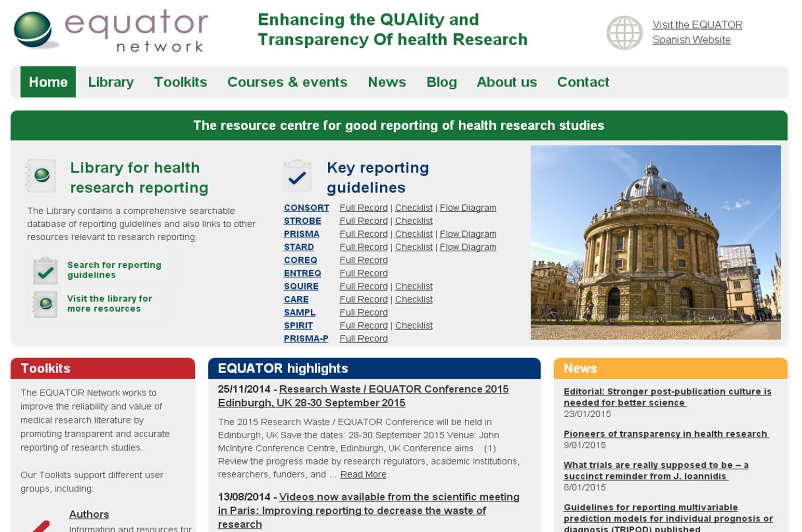
Task: Click the notebook icon next to Visit the library
Action: [45, 304]
